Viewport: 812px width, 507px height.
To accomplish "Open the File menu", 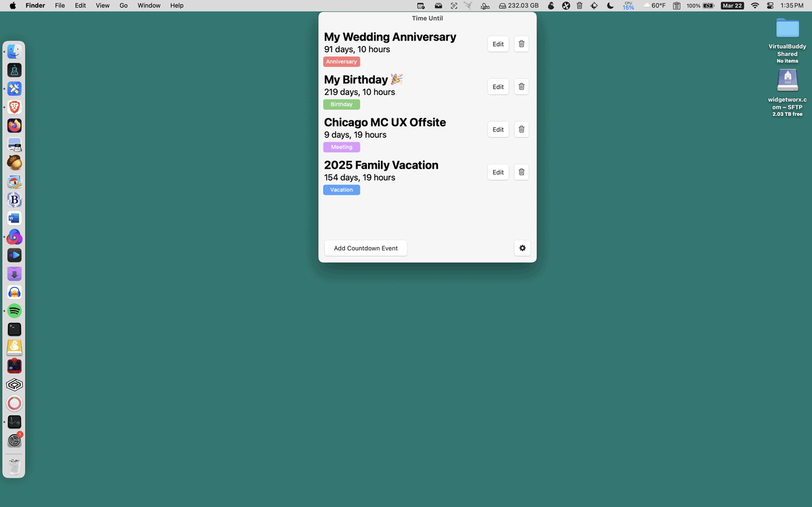I will [60, 5].
